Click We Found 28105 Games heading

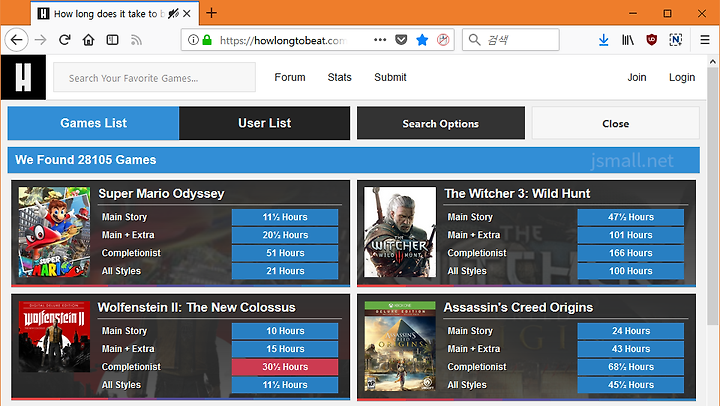pyautogui.click(x=85, y=160)
